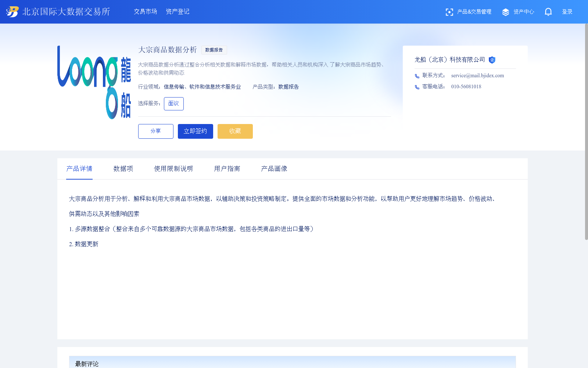Screen dimensions: 588x368
Task: Click the page vertical scrollbar
Action: tap(586, 132)
